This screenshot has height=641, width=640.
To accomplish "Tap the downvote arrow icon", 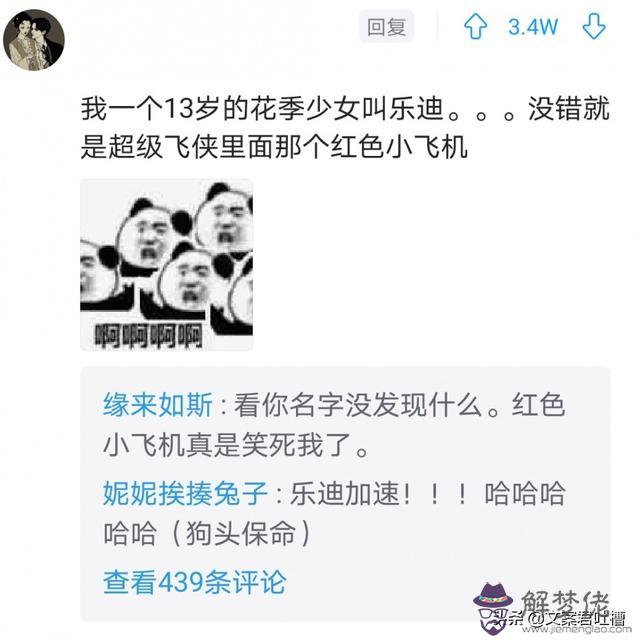I will pyautogui.click(x=593, y=26).
